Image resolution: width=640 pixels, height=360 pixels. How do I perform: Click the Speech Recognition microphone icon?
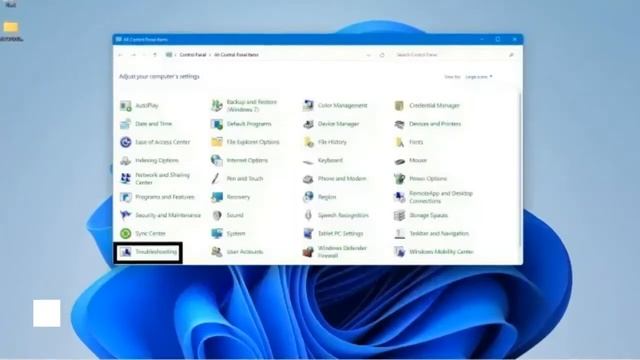click(x=308, y=215)
